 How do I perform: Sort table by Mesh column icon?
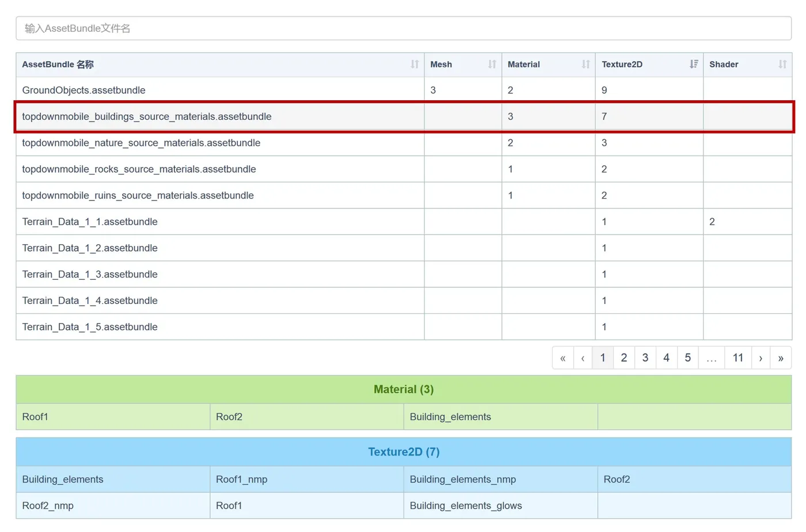click(492, 64)
